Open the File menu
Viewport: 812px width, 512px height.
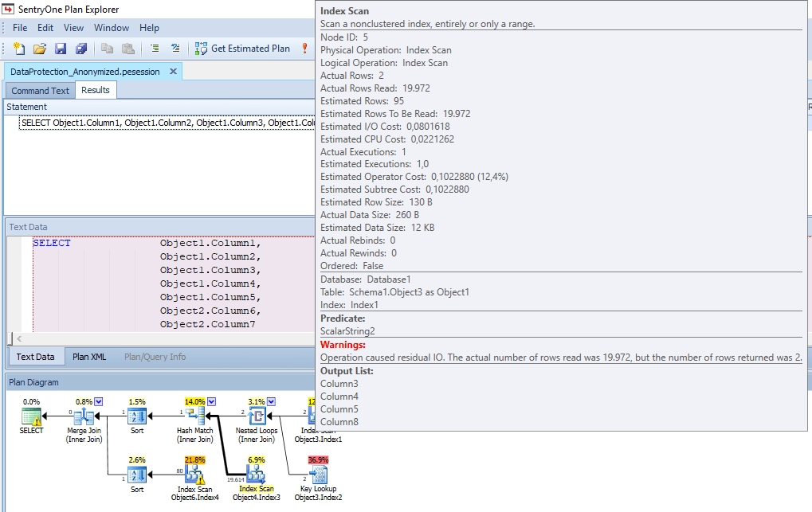[x=20, y=28]
